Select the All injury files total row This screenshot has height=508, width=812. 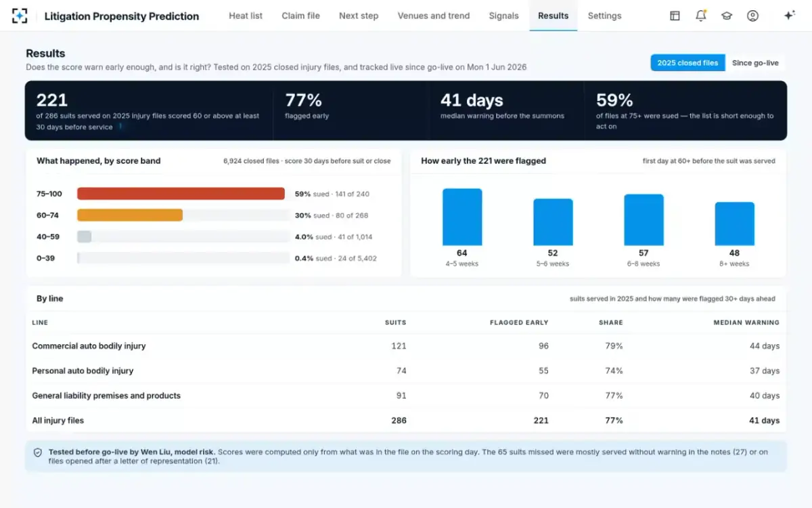click(406, 421)
